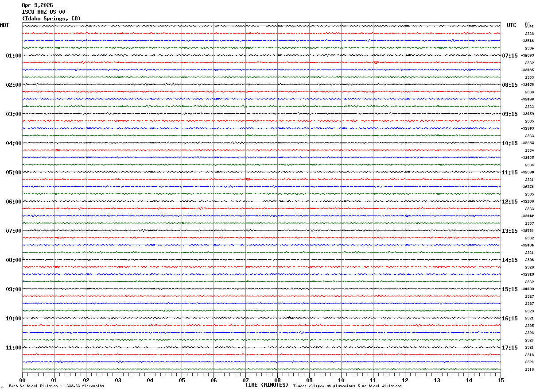Click the "Each Vertical Division" microvolts note
The image size is (536, 392).
[x=56, y=386]
